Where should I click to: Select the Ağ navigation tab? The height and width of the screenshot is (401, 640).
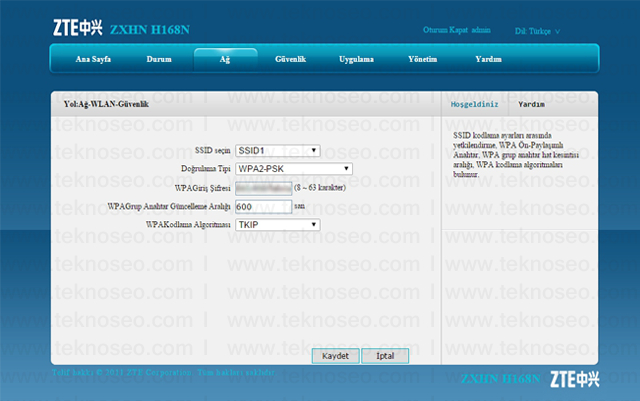click(x=225, y=60)
